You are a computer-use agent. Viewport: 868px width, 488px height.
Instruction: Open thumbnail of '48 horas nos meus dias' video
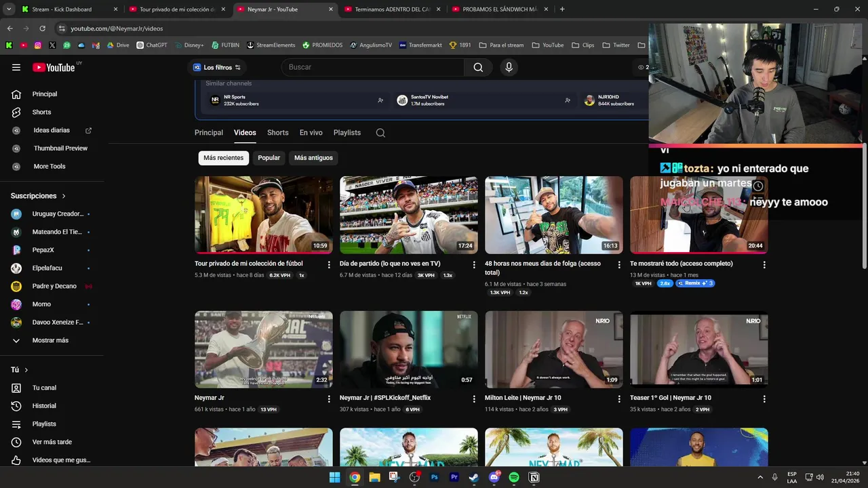click(x=554, y=215)
